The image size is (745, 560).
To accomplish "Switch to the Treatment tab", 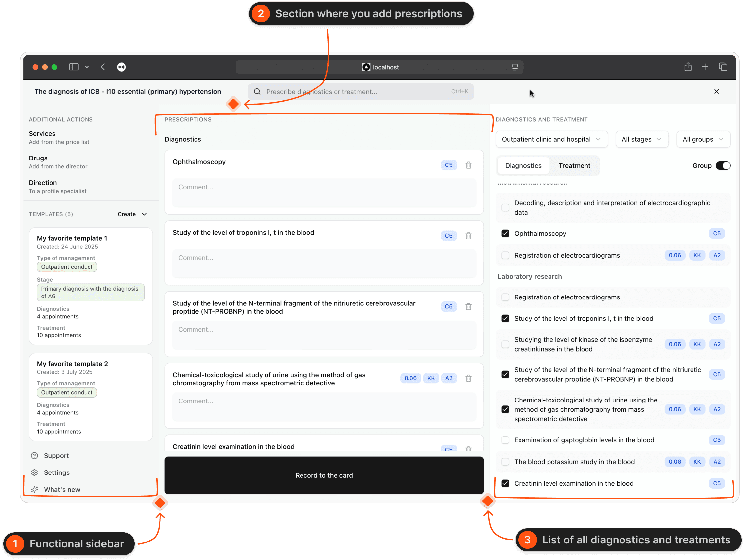I will click(x=574, y=166).
